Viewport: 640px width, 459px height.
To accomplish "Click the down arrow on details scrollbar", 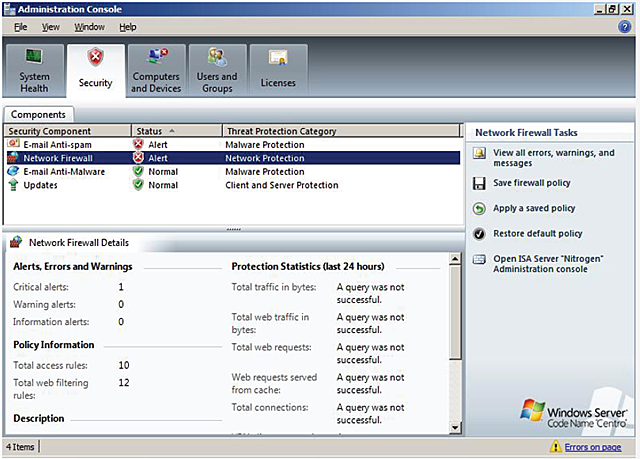I will (455, 427).
